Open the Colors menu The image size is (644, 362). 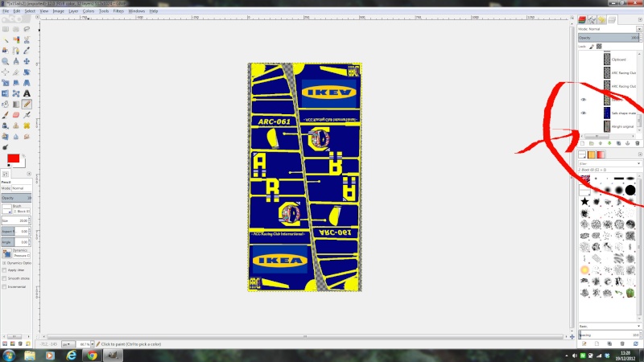(x=89, y=11)
